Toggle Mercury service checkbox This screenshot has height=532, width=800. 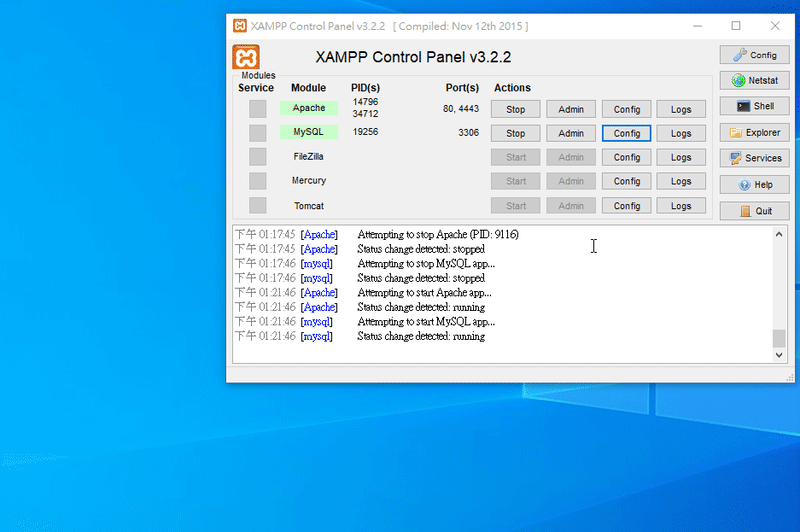258,181
